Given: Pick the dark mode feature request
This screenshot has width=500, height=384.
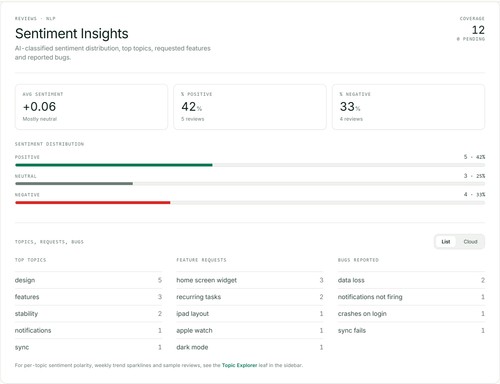Looking at the screenshot, I should (x=250, y=347).
